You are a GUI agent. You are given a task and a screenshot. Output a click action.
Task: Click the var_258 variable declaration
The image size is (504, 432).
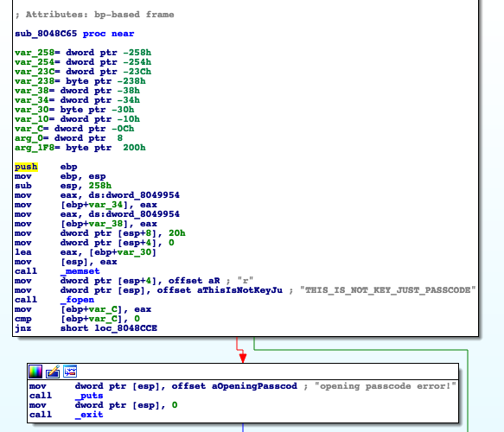(x=83, y=53)
